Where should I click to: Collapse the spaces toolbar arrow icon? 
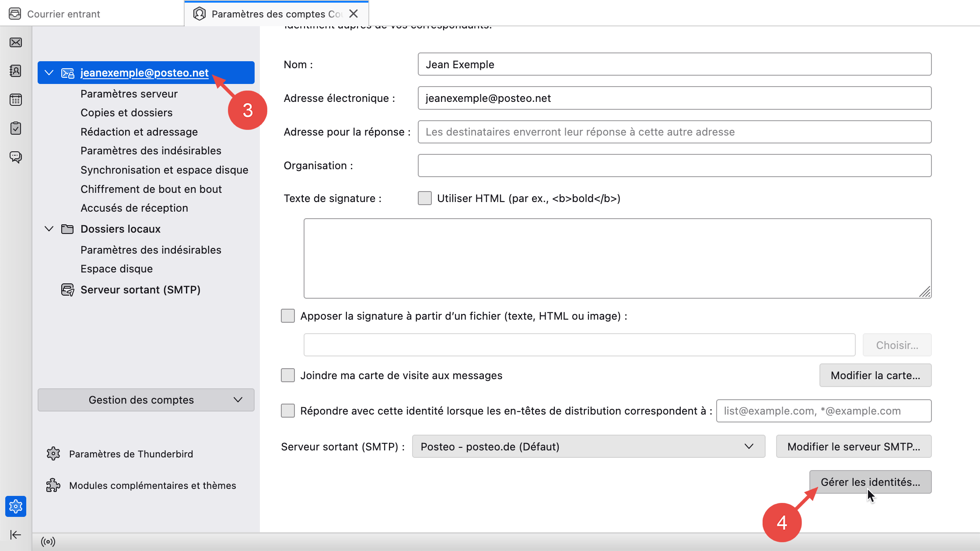coord(16,535)
